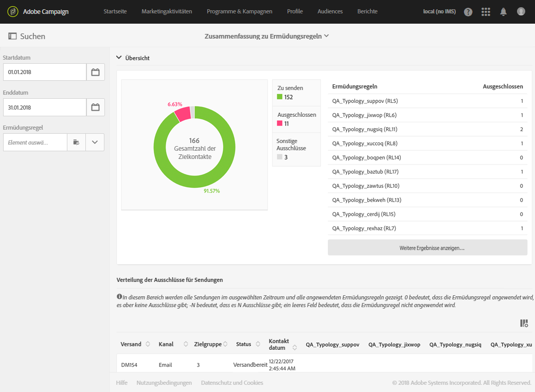Screen dimensions: 535x392
Task: Go to Marketingaktivitäten in top menu
Action: pyautogui.click(x=167, y=12)
